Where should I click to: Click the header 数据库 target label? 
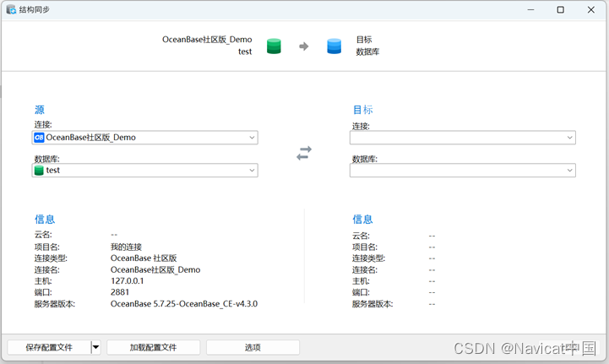click(x=367, y=52)
